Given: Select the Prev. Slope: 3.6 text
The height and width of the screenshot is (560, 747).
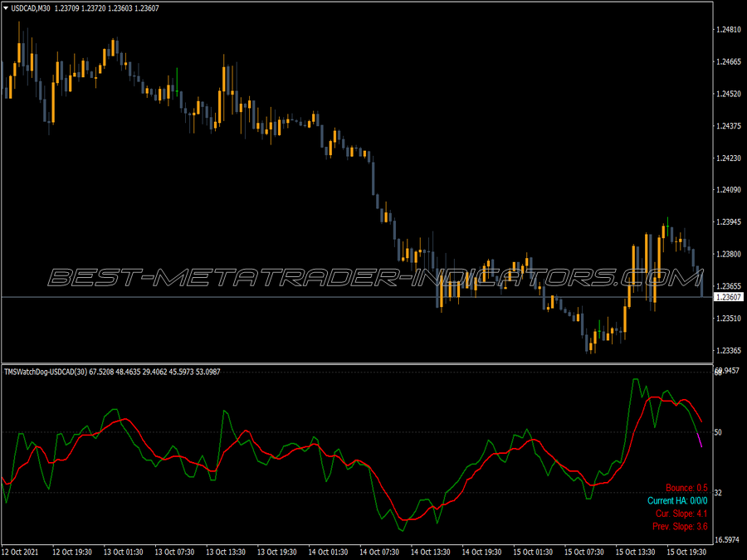Looking at the screenshot, I should click(x=680, y=526).
